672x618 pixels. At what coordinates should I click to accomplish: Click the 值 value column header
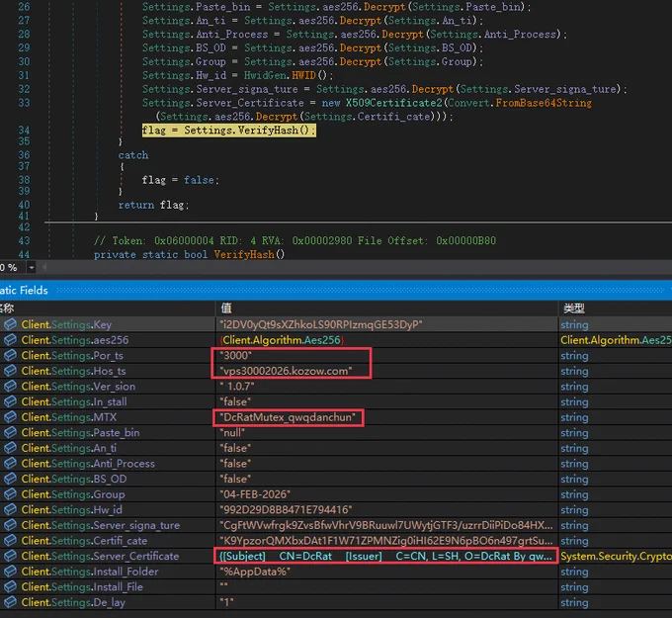(x=226, y=308)
